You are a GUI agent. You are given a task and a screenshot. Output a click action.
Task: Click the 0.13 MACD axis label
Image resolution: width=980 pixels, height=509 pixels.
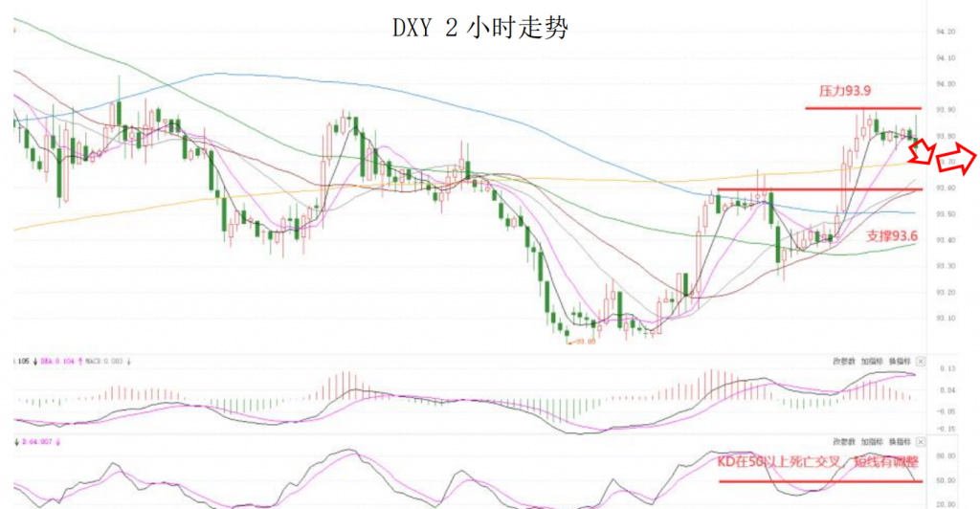point(948,369)
